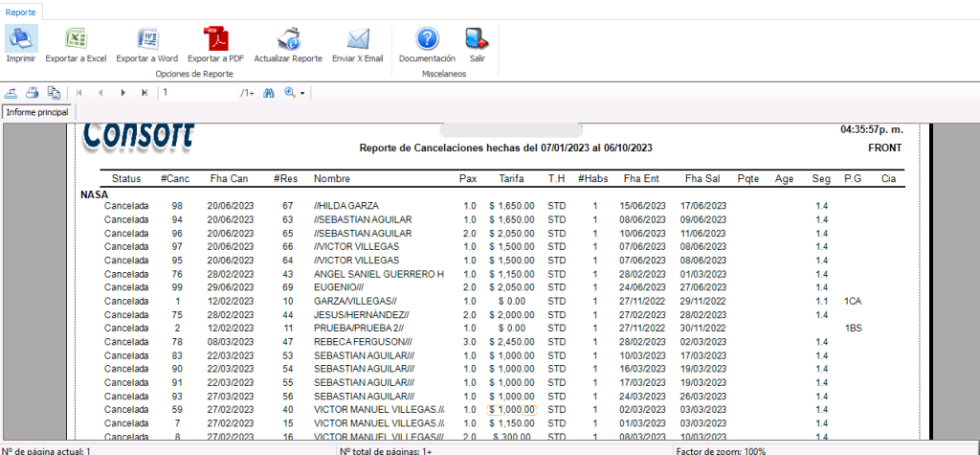Click the Fha Ent column header
Image resolution: width=980 pixels, height=455 pixels.
pos(641,179)
